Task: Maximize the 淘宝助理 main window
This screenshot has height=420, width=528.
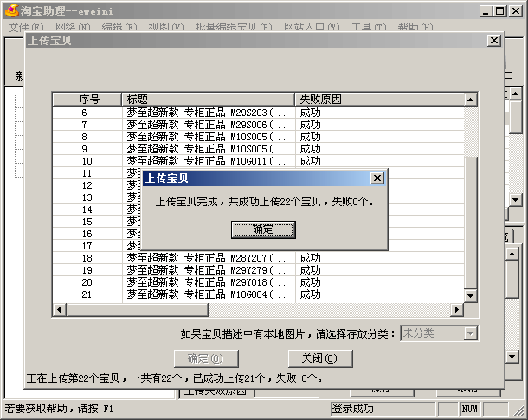Action: coord(500,11)
